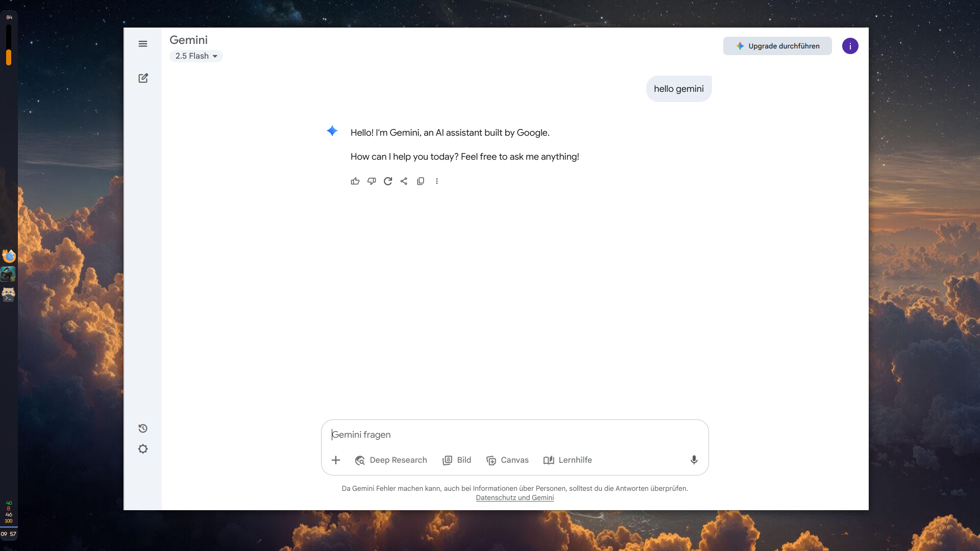Image resolution: width=980 pixels, height=551 pixels.
Task: Open the Datenschutz und Gemini link
Action: click(x=514, y=498)
